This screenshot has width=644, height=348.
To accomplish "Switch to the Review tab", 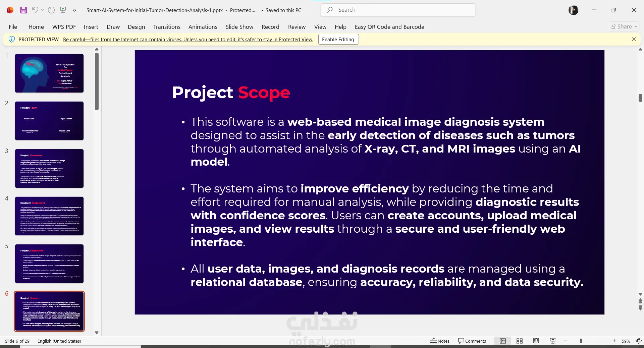I will 297,27.
